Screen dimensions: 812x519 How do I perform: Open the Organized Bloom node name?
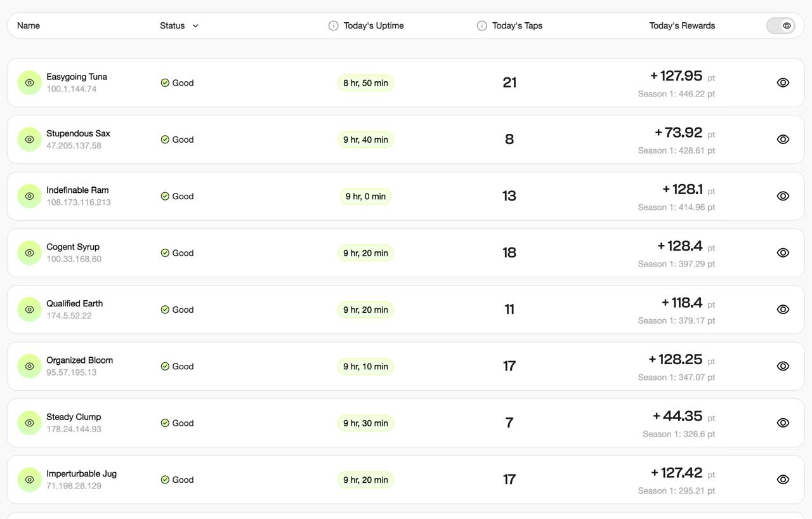point(79,360)
